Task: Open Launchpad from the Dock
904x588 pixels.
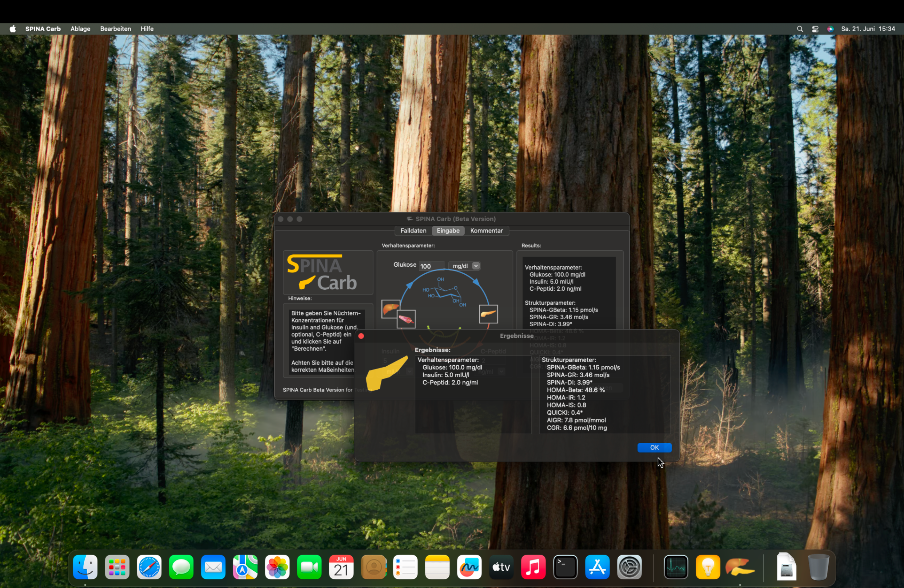Action: click(117, 567)
